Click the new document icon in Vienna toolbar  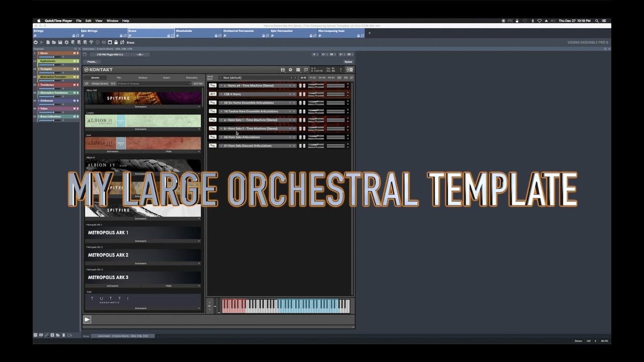click(x=48, y=42)
